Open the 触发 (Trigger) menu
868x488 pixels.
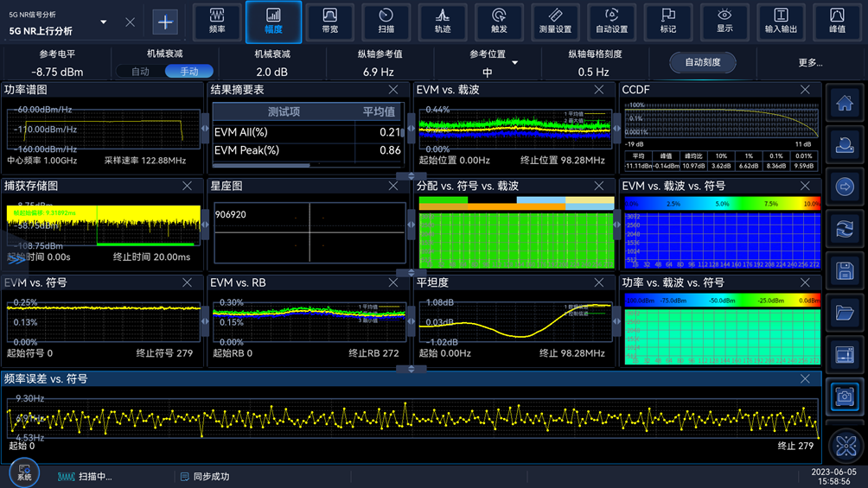500,22
